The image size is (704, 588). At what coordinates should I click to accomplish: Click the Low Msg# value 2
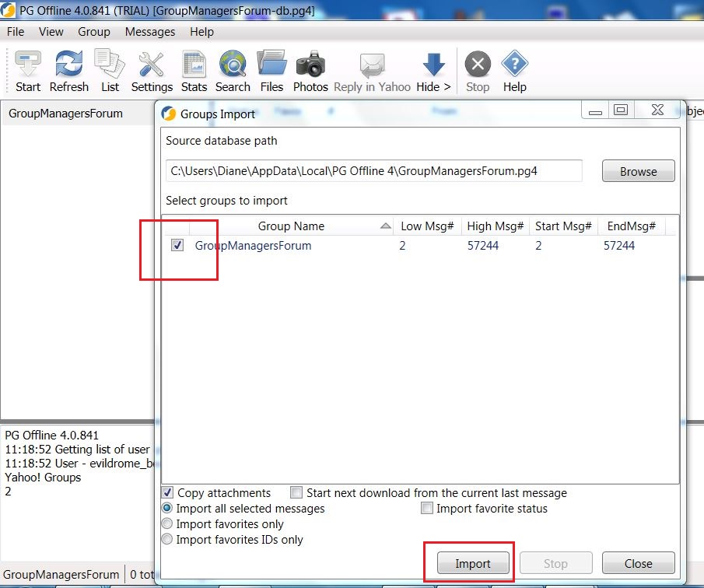pyautogui.click(x=402, y=246)
